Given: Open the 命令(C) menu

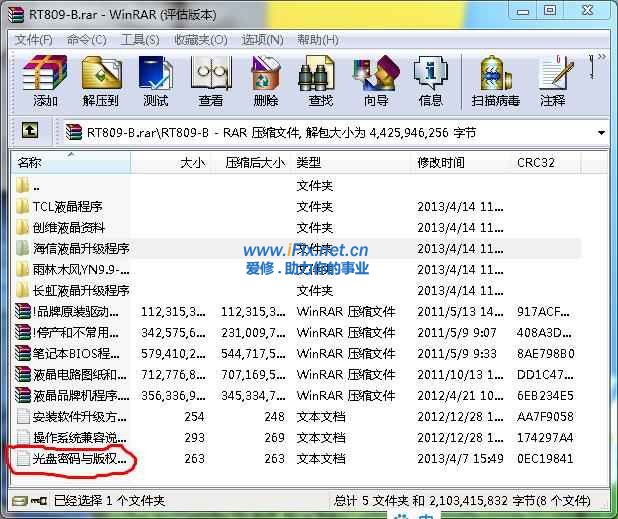Looking at the screenshot, I should (x=87, y=40).
